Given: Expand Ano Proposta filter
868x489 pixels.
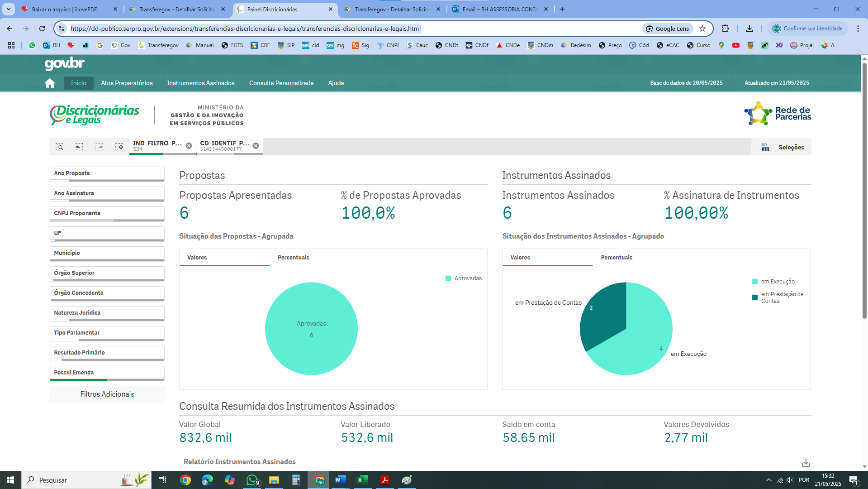Looking at the screenshot, I should click(107, 174).
